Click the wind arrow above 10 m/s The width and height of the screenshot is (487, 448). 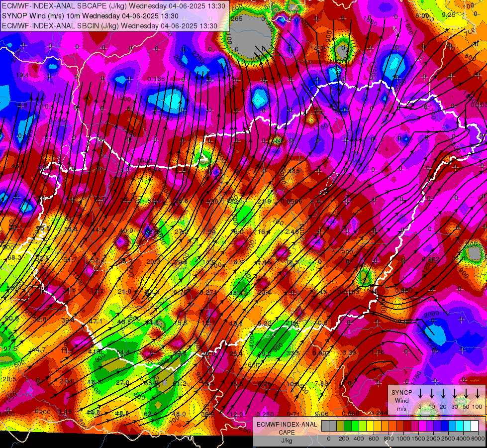click(x=432, y=393)
